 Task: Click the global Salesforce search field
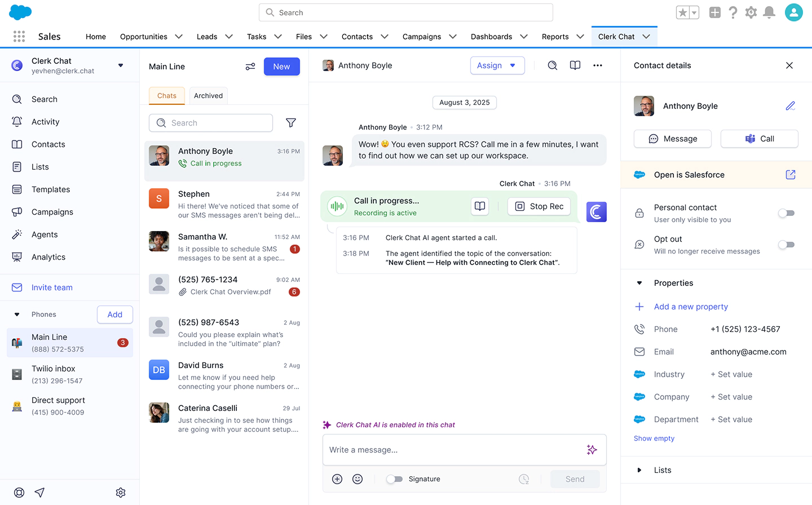pyautogui.click(x=406, y=12)
